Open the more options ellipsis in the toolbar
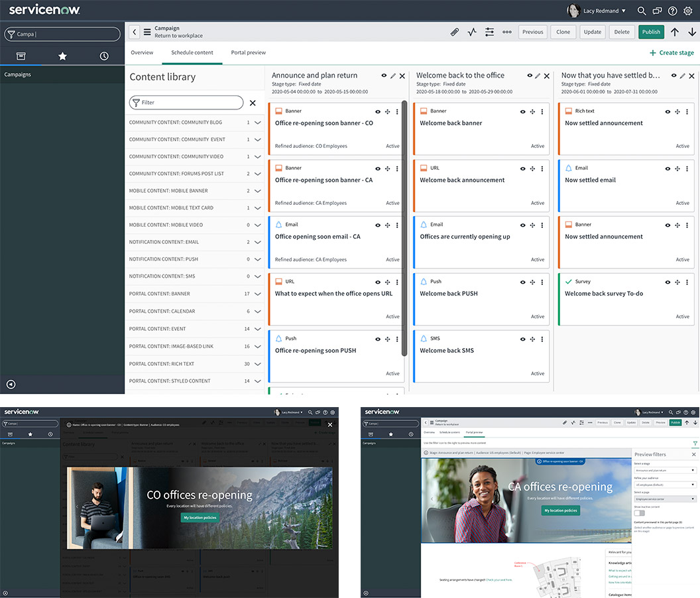 tap(506, 31)
